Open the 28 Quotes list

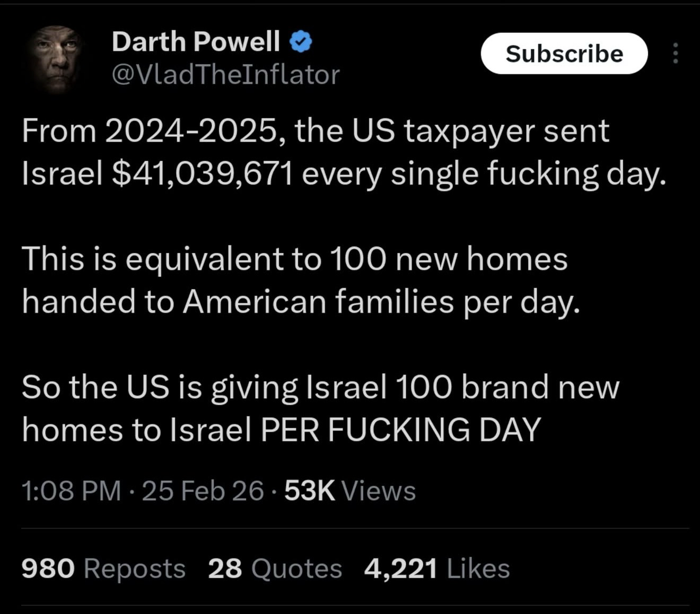(x=275, y=568)
